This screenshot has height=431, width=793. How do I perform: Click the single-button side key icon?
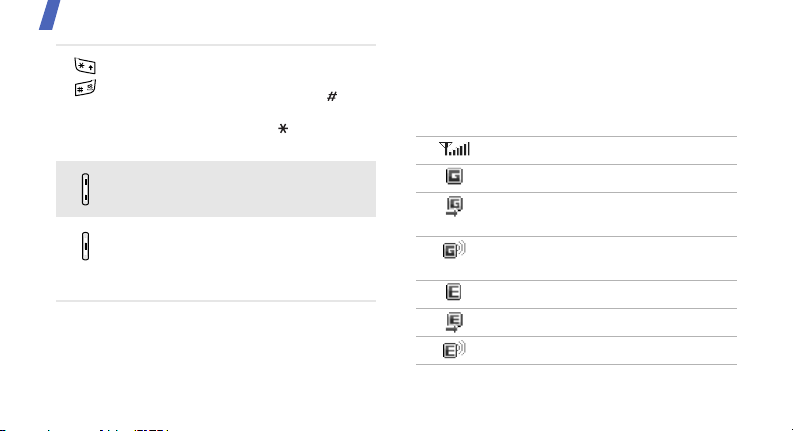(x=85, y=246)
